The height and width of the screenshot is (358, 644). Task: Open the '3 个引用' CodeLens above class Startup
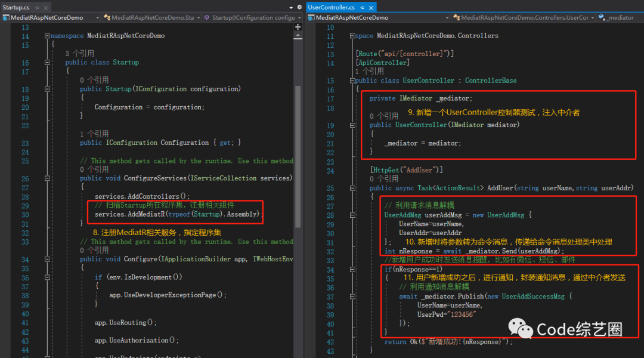(x=80, y=54)
